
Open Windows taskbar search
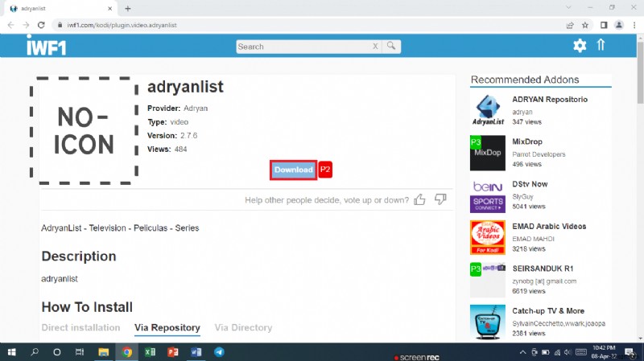[35, 352]
